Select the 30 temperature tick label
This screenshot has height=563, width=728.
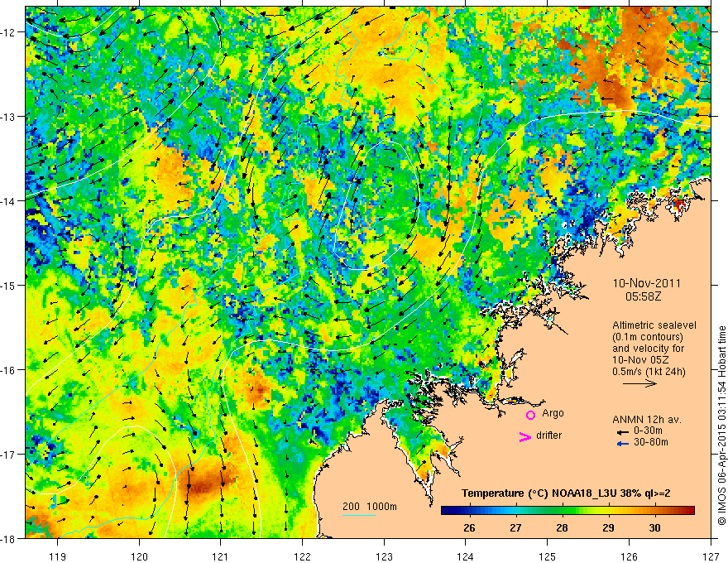pyautogui.click(x=654, y=527)
